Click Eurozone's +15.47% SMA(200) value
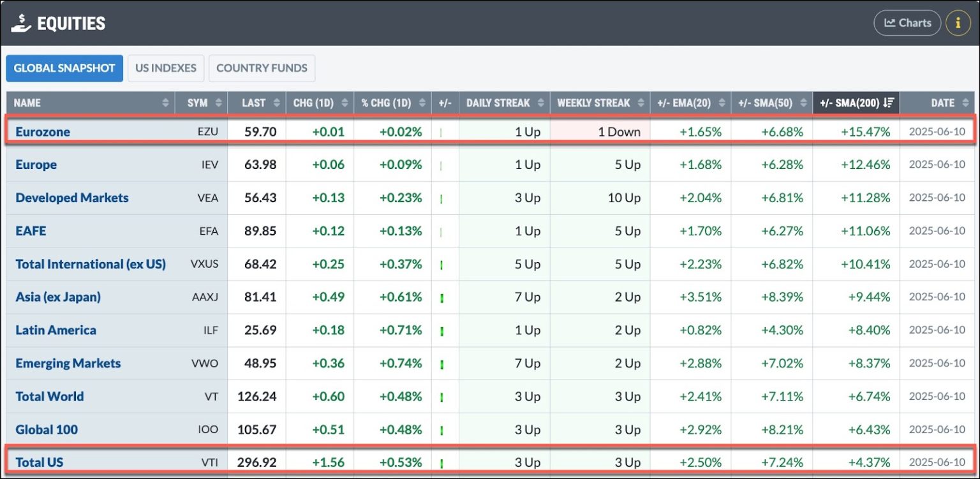The width and height of the screenshot is (980, 479). pyautogui.click(x=864, y=132)
